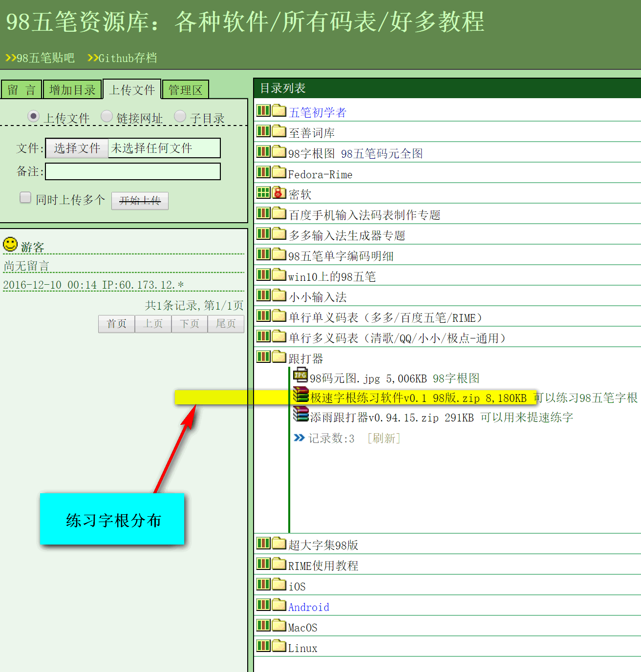The width and height of the screenshot is (641, 672).
Task: Click the green grid icon beside 五笔初学者
Action: point(263,110)
